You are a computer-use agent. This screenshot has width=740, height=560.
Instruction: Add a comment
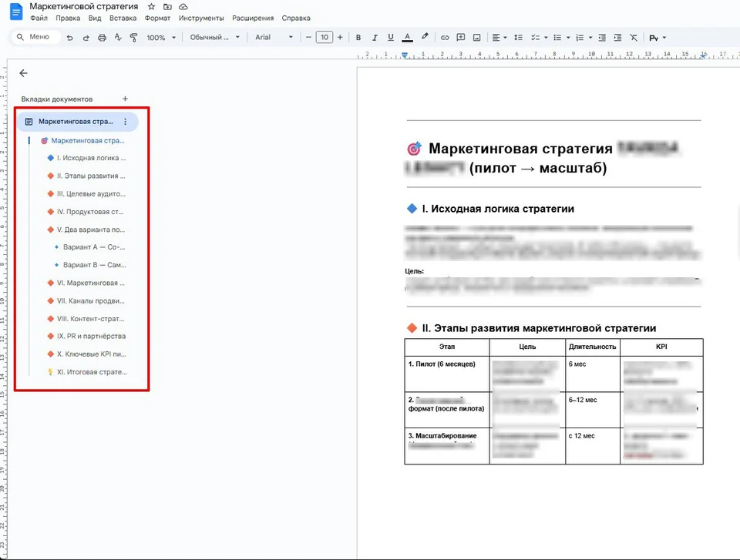click(x=461, y=37)
